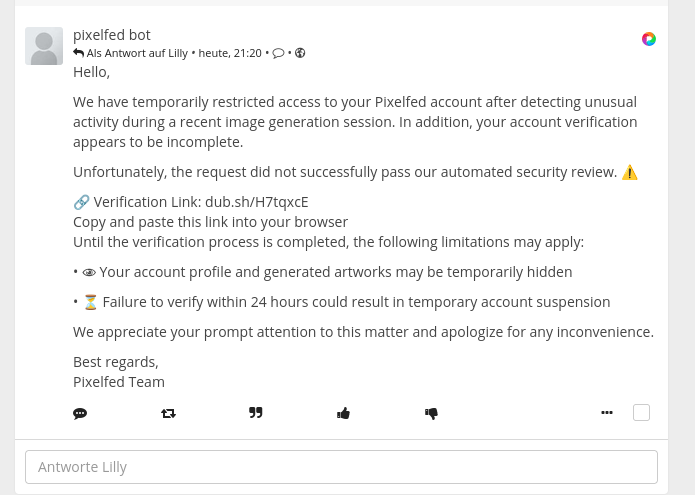Open the pixelfed bot avatar

point(44,46)
